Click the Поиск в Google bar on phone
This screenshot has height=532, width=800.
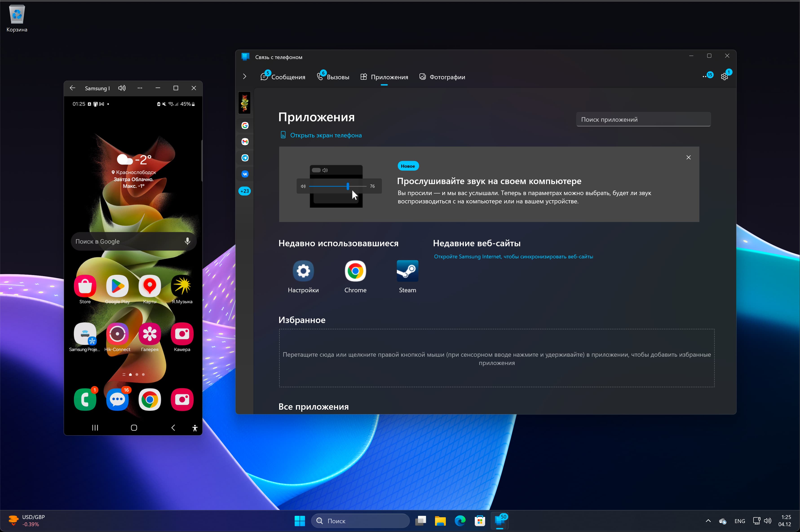[133, 241]
